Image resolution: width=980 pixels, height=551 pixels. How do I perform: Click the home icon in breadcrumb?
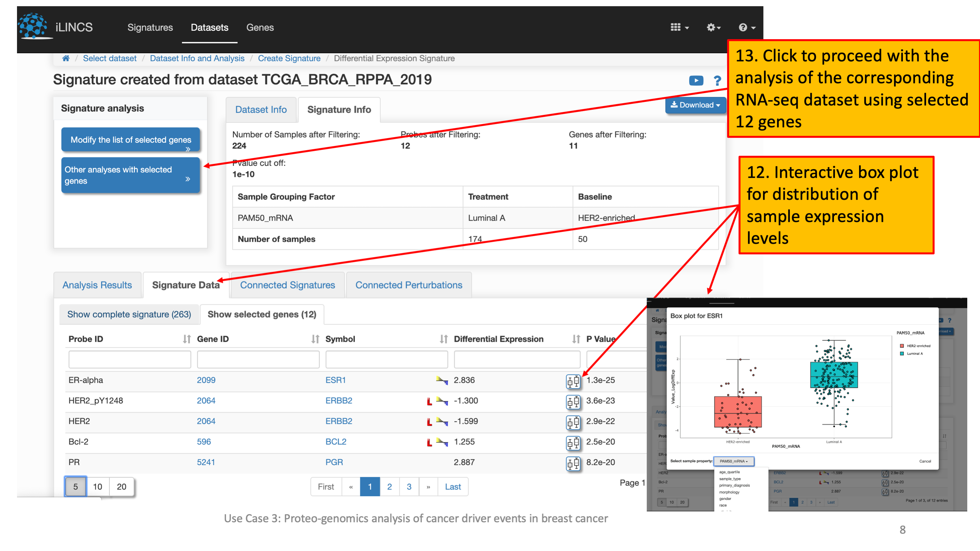66,58
